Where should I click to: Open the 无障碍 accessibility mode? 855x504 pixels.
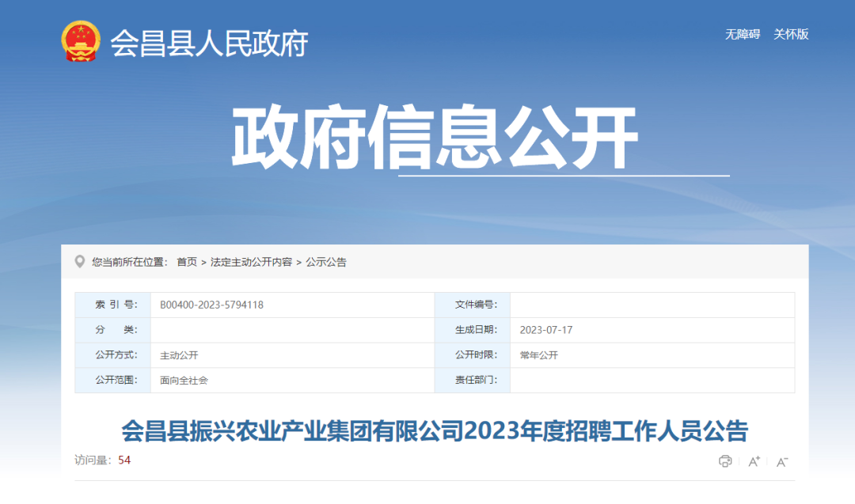(x=742, y=34)
